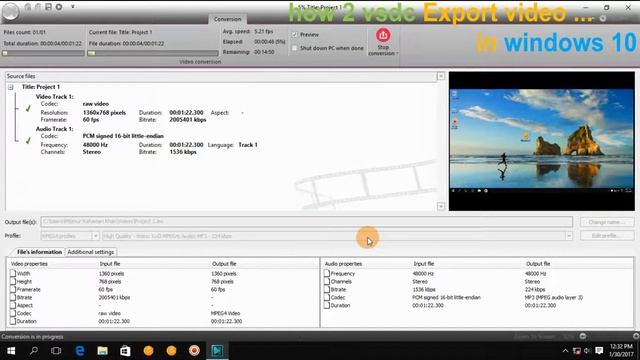Select Audio Track 1 heading
The height and width of the screenshot is (360, 640).
pyautogui.click(x=55, y=129)
